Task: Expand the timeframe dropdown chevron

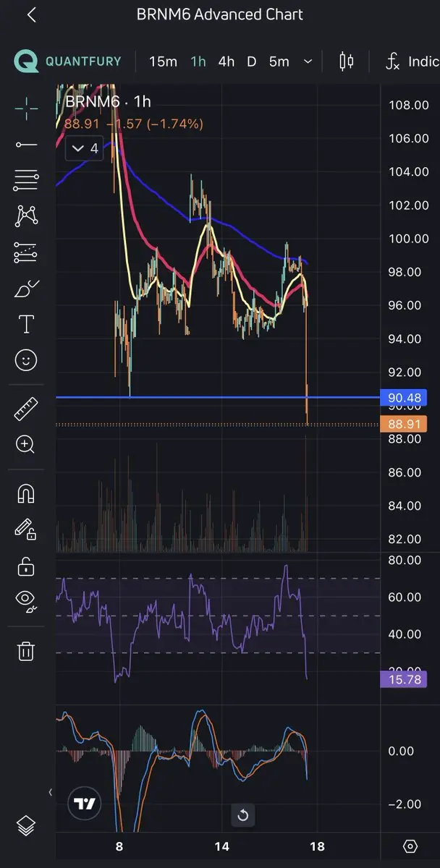Action: 308,61
